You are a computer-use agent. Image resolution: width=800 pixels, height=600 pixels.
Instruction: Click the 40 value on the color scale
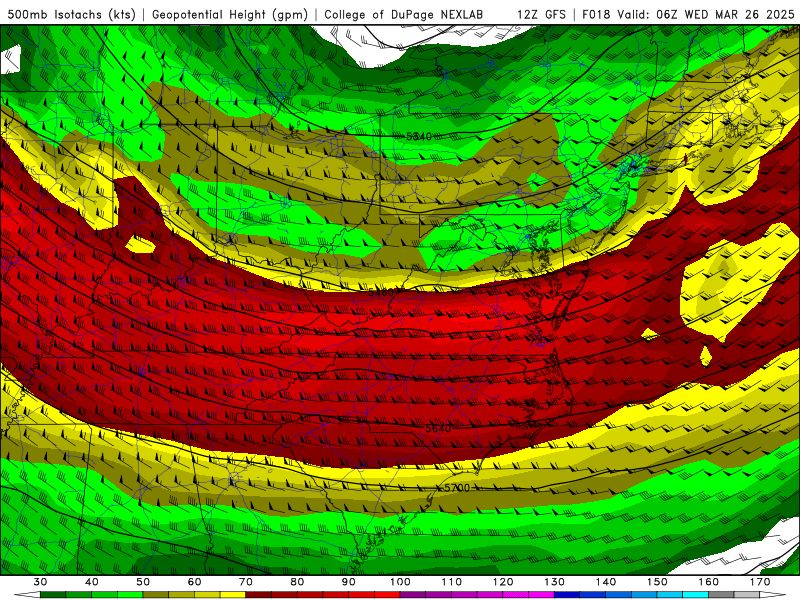(x=92, y=582)
